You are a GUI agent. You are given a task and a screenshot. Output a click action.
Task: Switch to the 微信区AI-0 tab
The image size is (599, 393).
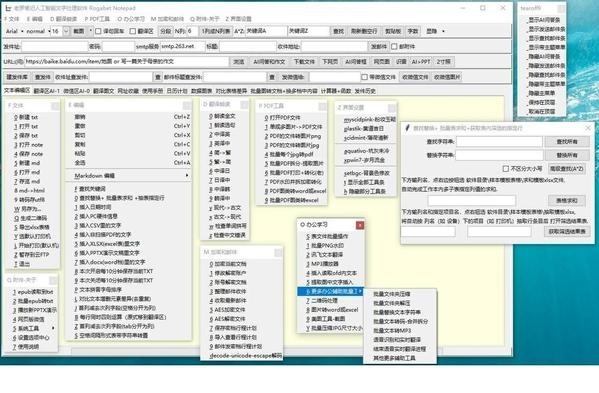pos(76,91)
